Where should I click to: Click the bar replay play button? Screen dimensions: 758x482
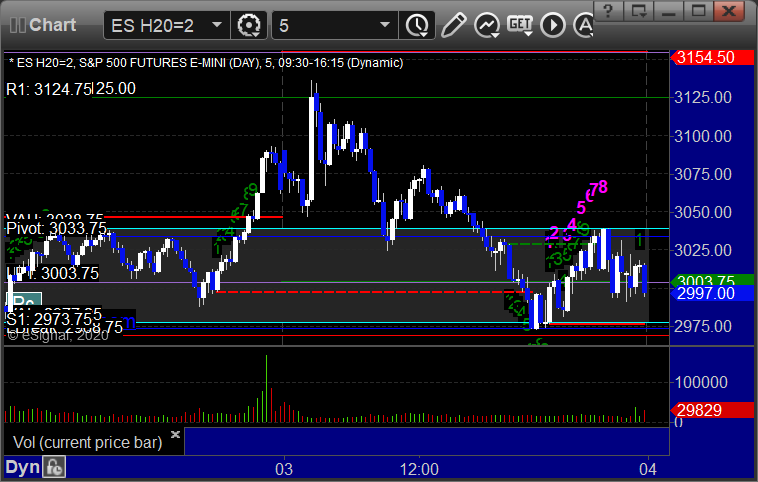553,25
